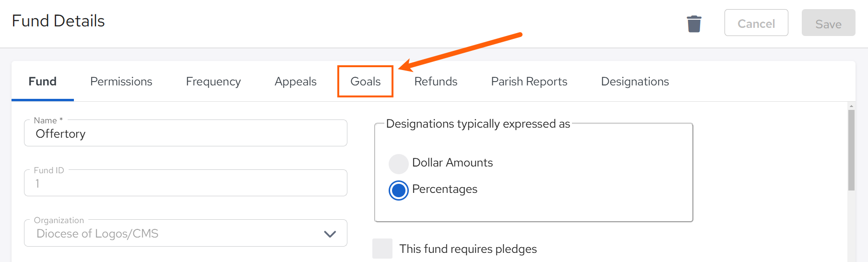Click the scrollbar up arrow
This screenshot has height=262, width=868.
tap(851, 106)
